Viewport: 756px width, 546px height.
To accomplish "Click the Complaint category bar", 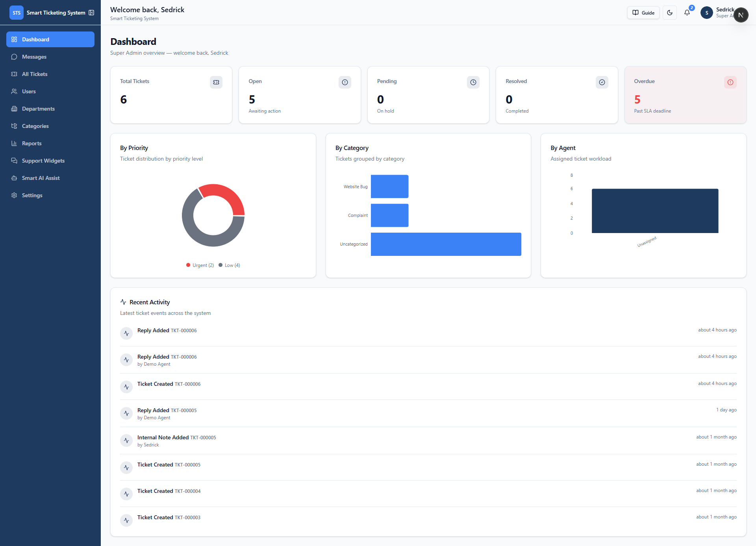I will coord(389,215).
